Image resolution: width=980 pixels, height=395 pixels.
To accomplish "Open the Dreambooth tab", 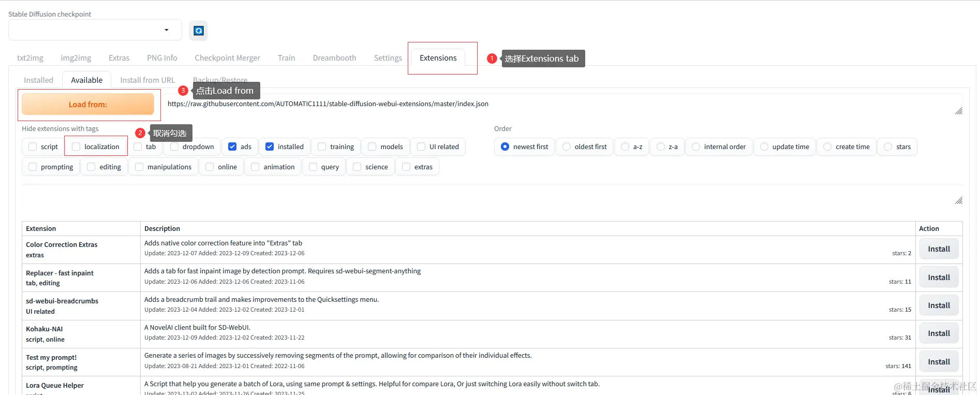I will point(334,58).
